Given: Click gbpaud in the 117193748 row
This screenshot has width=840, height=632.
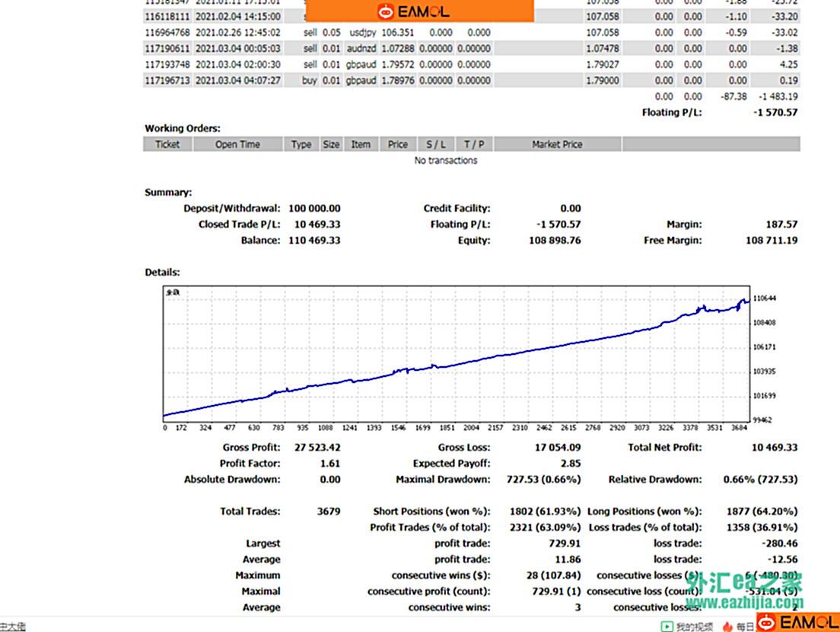Looking at the screenshot, I should point(361,65).
